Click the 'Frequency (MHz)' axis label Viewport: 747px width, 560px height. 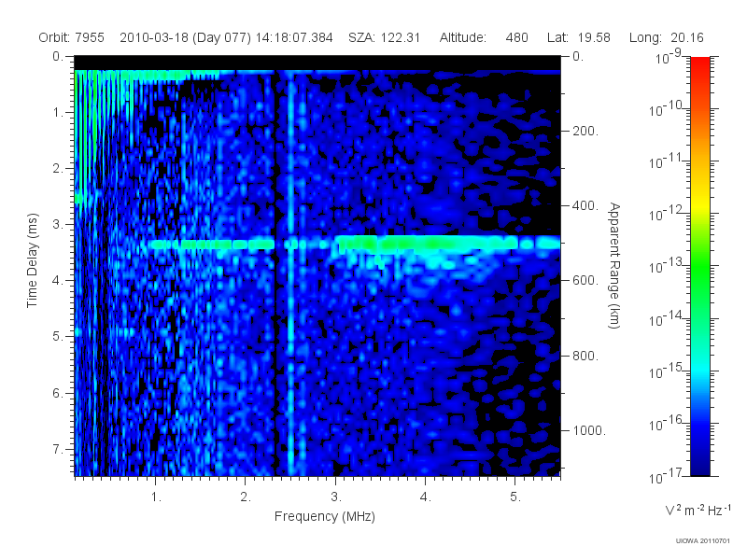click(325, 517)
